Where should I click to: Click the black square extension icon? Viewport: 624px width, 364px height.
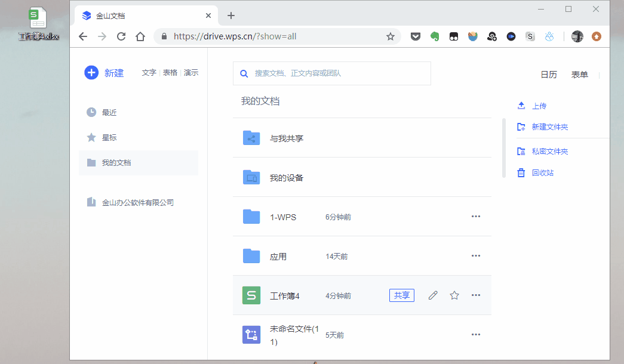coord(454,36)
